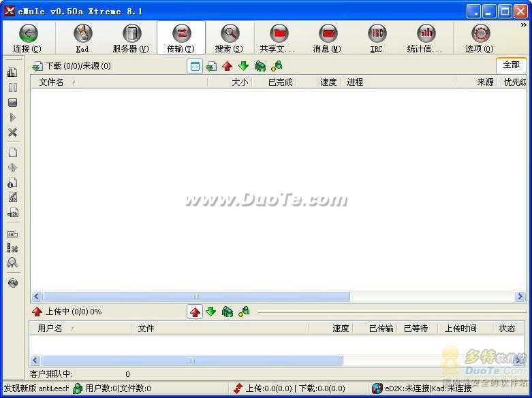Sort uploads by 文件 column
This screenshot has width=532, height=398.
coord(219,329)
